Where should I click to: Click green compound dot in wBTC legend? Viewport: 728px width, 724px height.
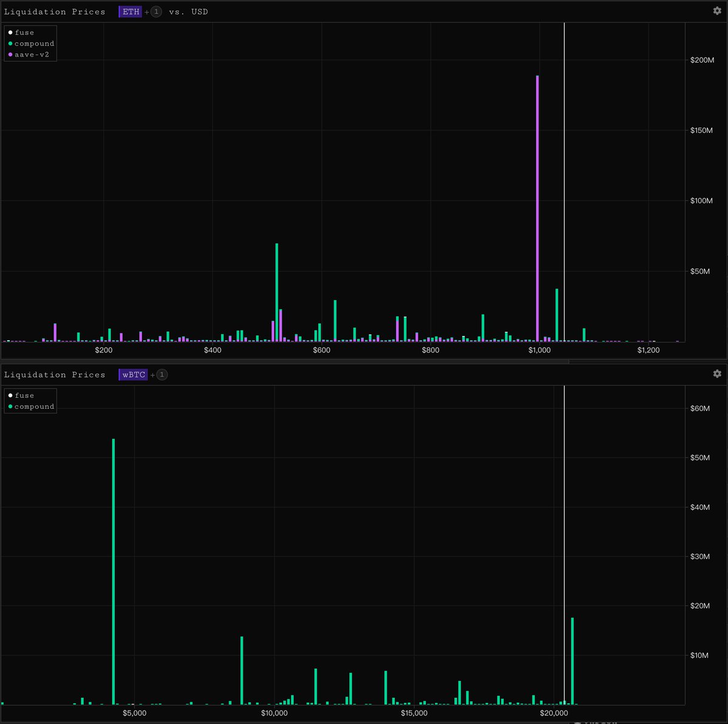tap(10, 406)
